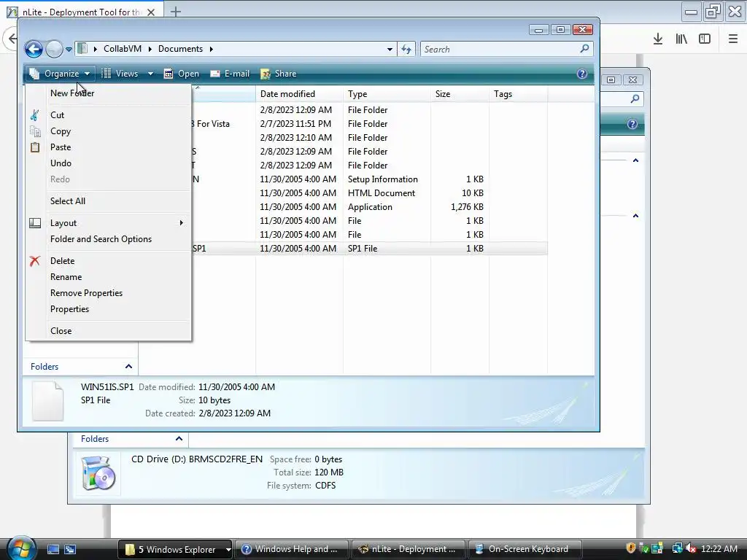Image resolution: width=747 pixels, height=560 pixels.
Task: Select the Setup Information file row
Action: click(369, 179)
